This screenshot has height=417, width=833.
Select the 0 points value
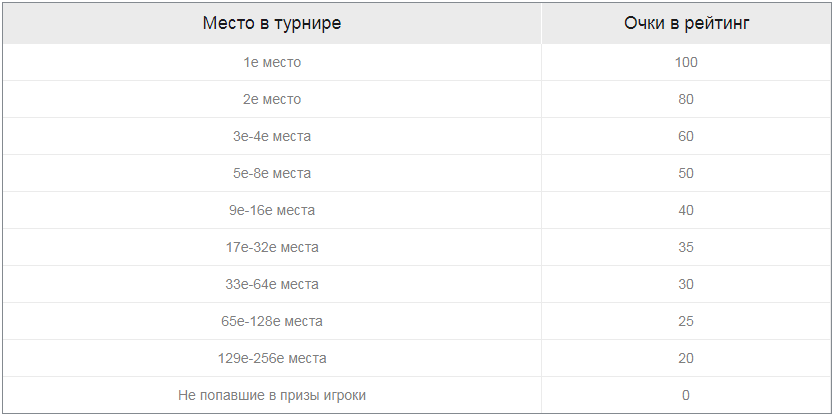pos(686,395)
